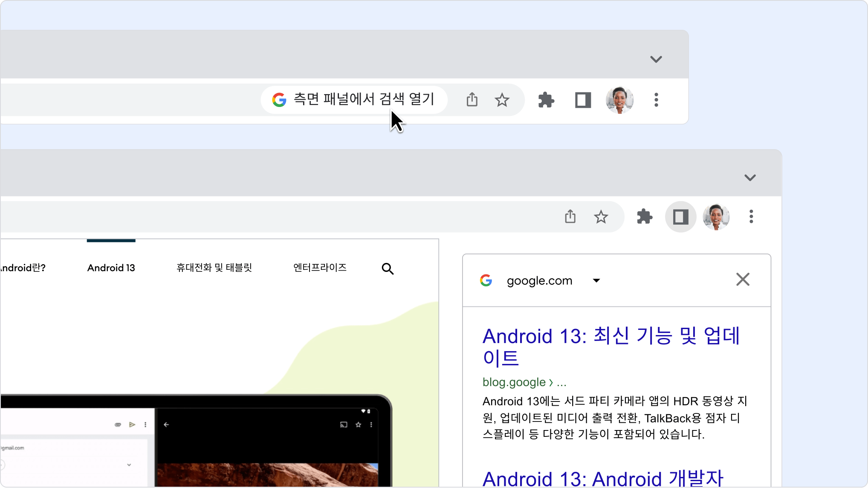
Task: Open three-dot menu in upper browser window
Action: tap(656, 100)
